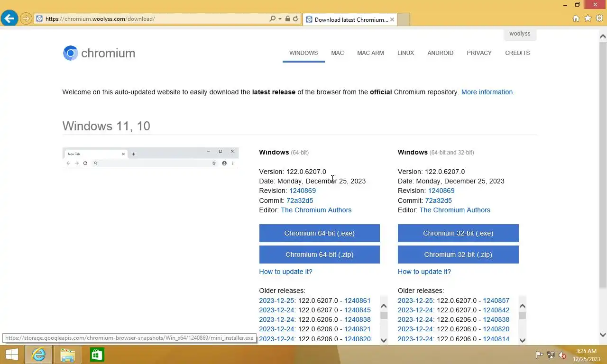Download Chromium 32-bit (.exe)
Viewport: 607px width, 364px height.
[458, 233]
